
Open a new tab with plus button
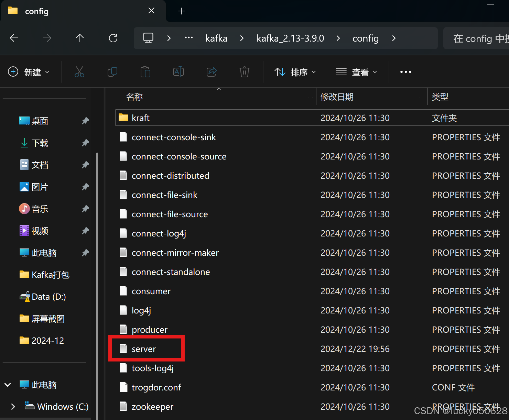(182, 11)
